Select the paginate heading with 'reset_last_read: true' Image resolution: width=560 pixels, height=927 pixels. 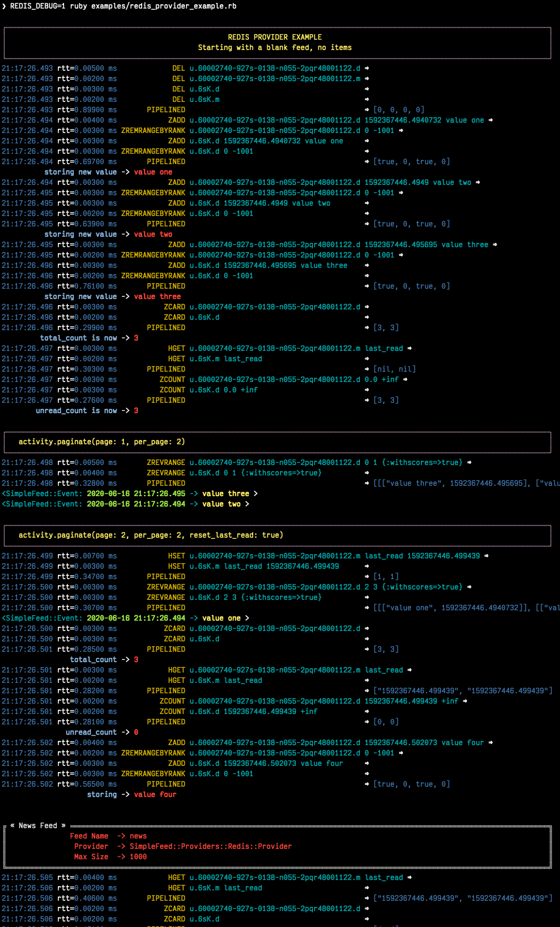pyautogui.click(x=151, y=535)
